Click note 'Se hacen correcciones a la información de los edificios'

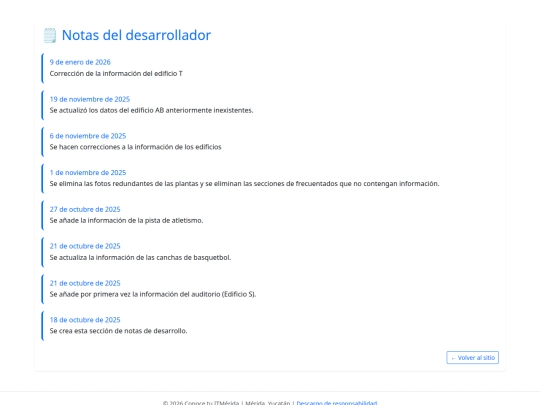135,147
